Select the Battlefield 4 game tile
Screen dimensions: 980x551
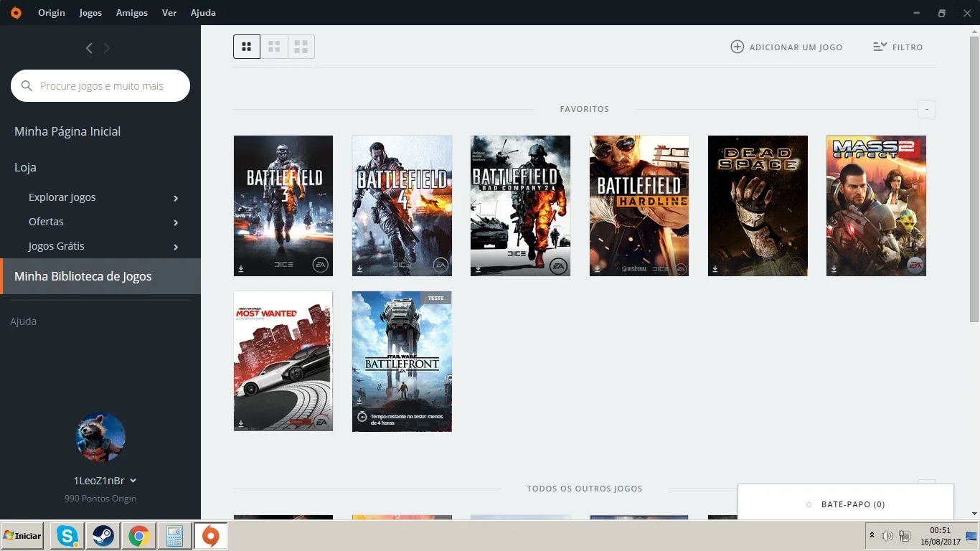tap(402, 206)
